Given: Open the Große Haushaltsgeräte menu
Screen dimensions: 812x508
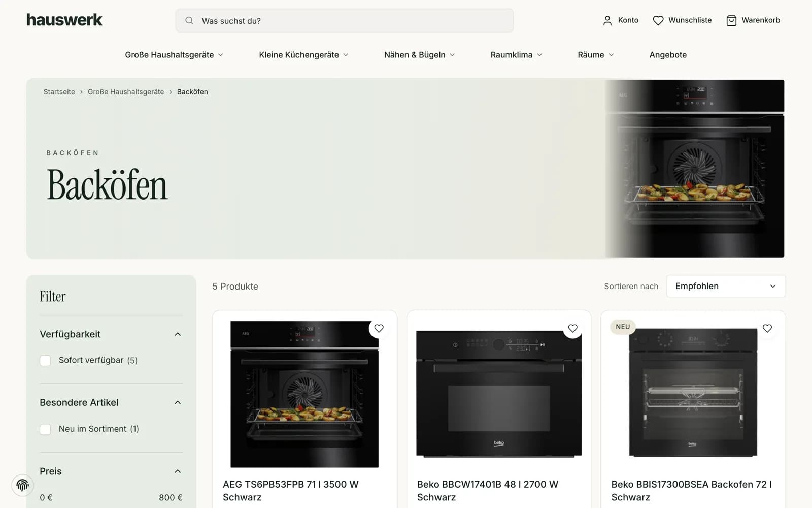Looking at the screenshot, I should click(174, 55).
